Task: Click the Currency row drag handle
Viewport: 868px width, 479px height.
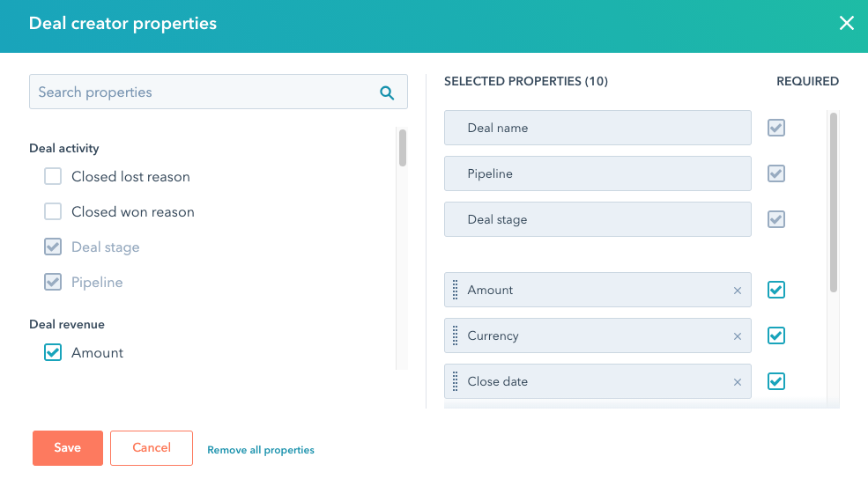Action: (x=455, y=335)
